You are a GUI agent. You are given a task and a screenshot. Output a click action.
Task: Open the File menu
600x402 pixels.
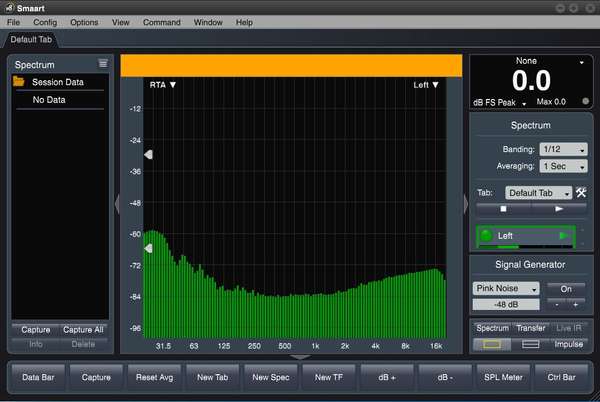[x=13, y=22]
